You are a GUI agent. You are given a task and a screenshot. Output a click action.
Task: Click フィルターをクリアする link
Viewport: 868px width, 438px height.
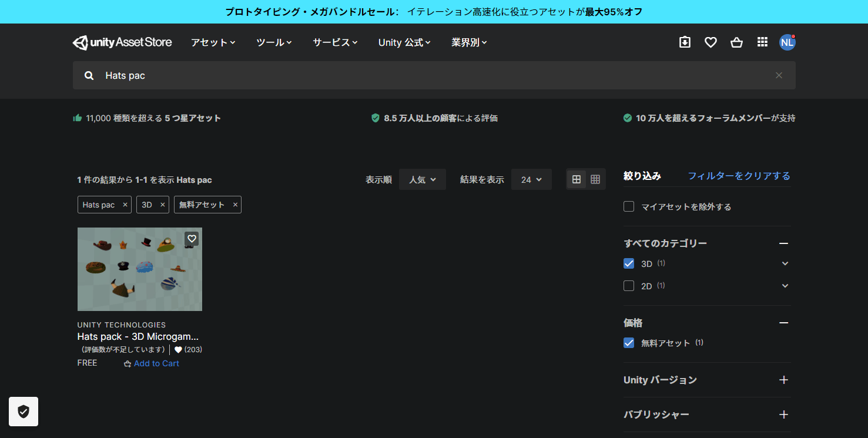pyautogui.click(x=739, y=176)
